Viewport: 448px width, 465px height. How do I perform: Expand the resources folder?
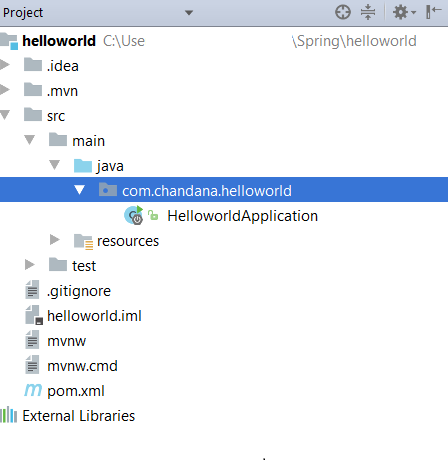(54, 240)
